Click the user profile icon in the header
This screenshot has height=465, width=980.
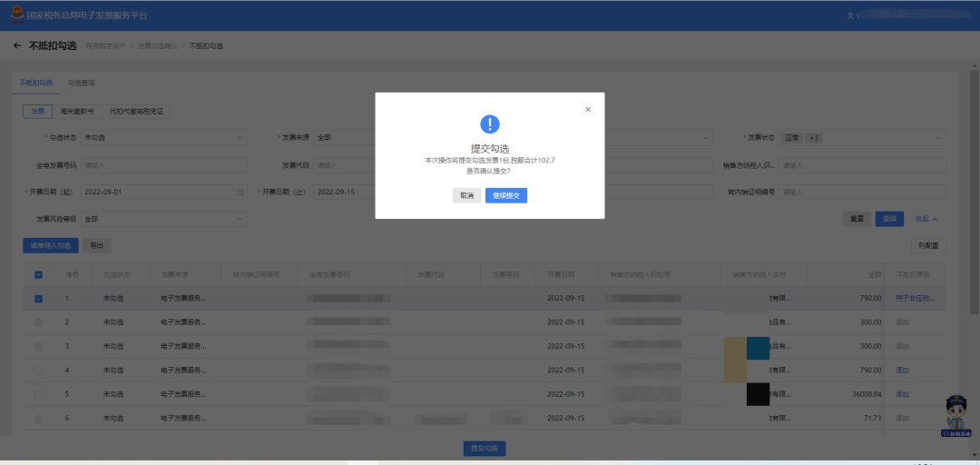(x=850, y=15)
